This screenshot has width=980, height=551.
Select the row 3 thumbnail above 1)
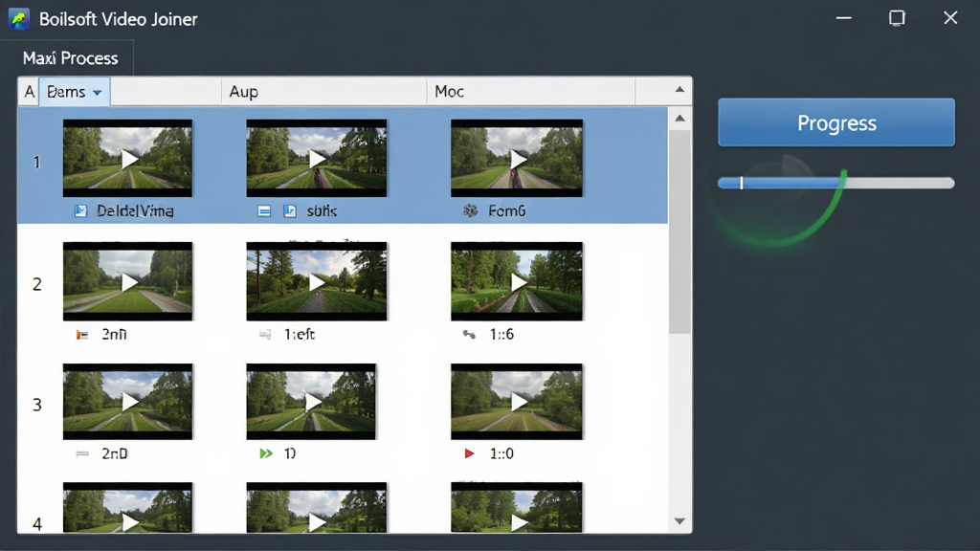(x=311, y=402)
